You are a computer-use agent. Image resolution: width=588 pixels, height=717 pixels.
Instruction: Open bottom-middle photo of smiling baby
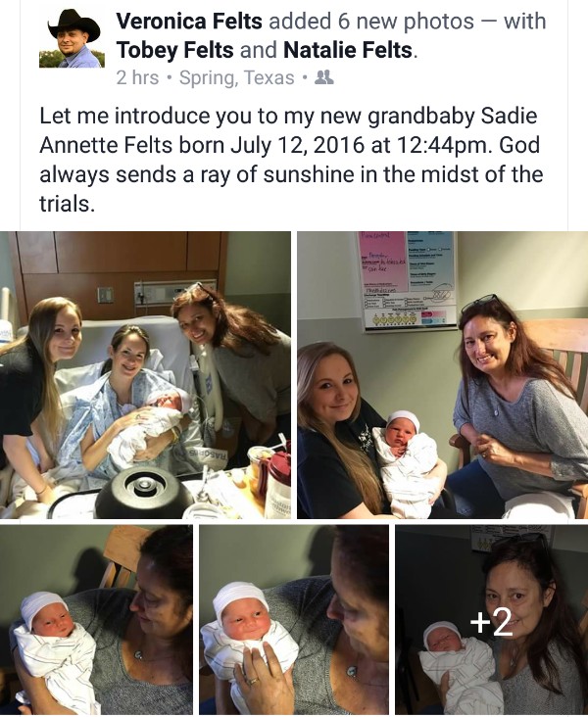pyautogui.click(x=294, y=620)
